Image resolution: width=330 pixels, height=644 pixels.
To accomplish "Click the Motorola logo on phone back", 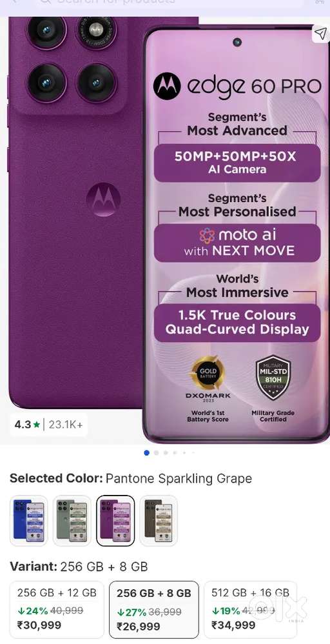I will (x=103, y=199).
